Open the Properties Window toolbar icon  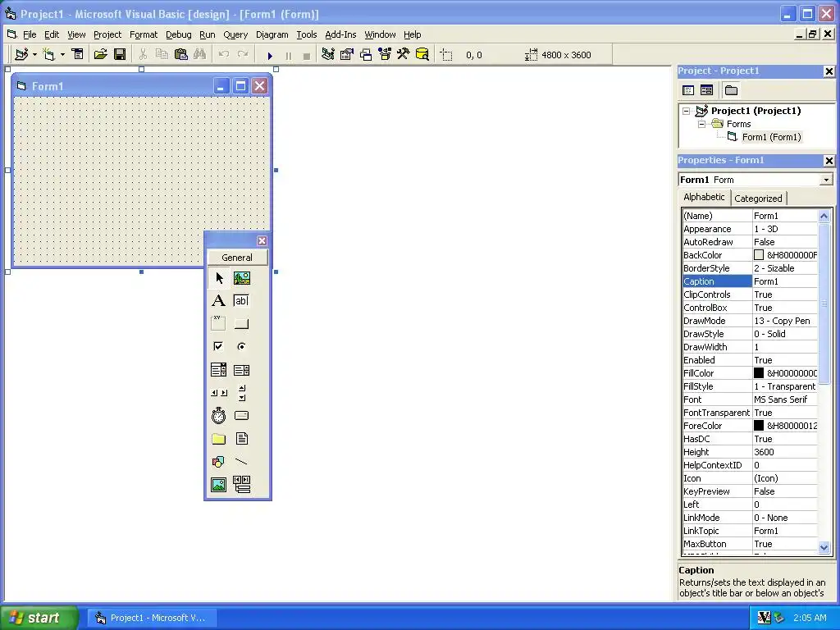click(x=347, y=54)
